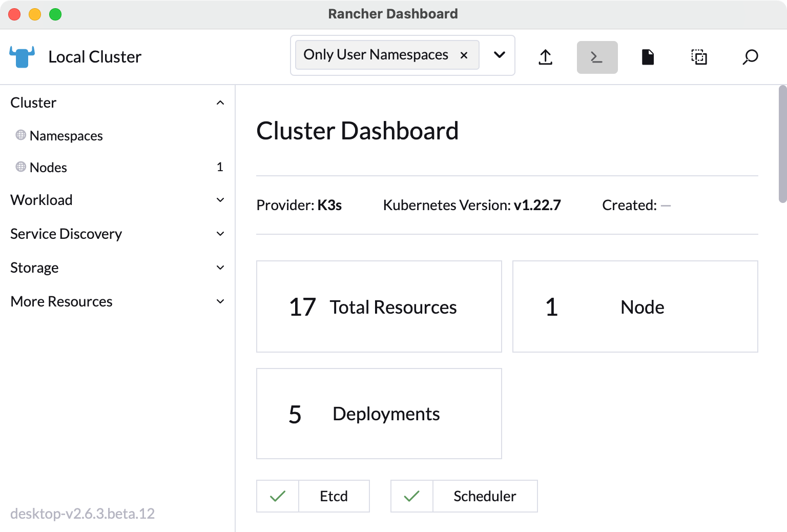This screenshot has height=532, width=787.
Task: Open More Resources in sidebar
Action: 220,301
